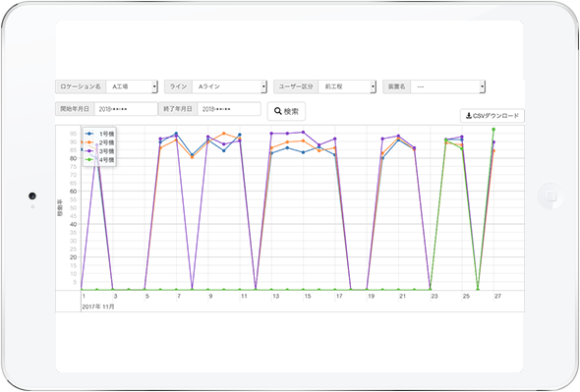This screenshot has width=580, height=392.
Task: Click the 2017年 11月 axis label
Action: pyautogui.click(x=98, y=307)
